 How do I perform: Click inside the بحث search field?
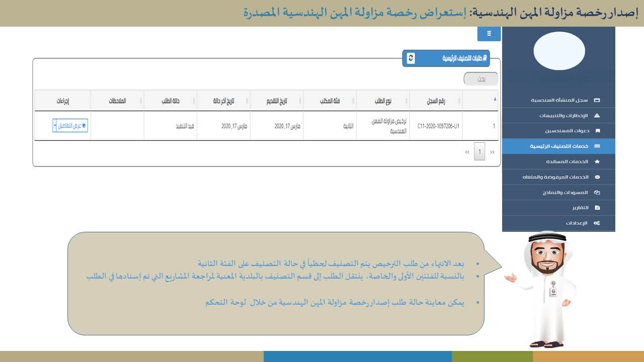click(x=480, y=79)
